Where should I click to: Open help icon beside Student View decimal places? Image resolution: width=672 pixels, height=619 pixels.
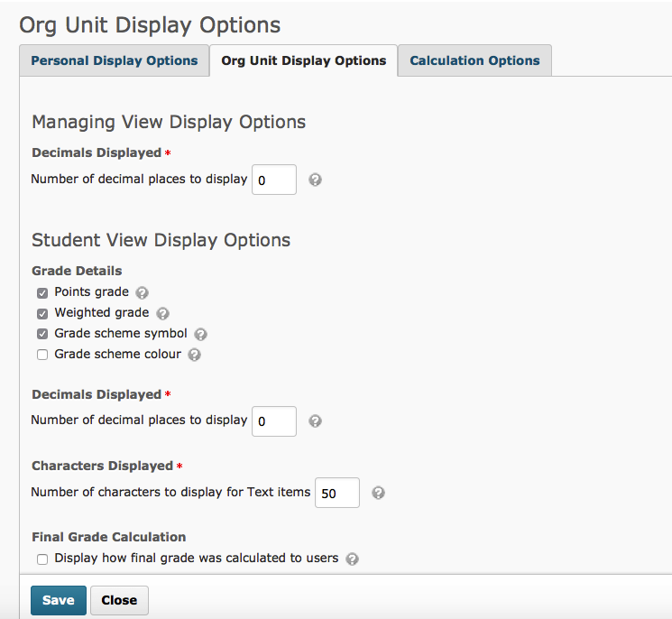(x=315, y=420)
